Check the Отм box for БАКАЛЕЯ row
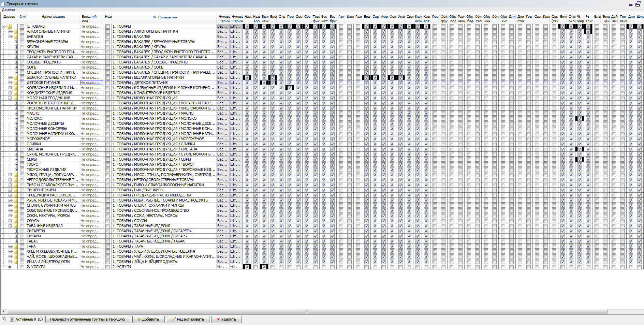This screenshot has width=644, height=325. point(22,36)
